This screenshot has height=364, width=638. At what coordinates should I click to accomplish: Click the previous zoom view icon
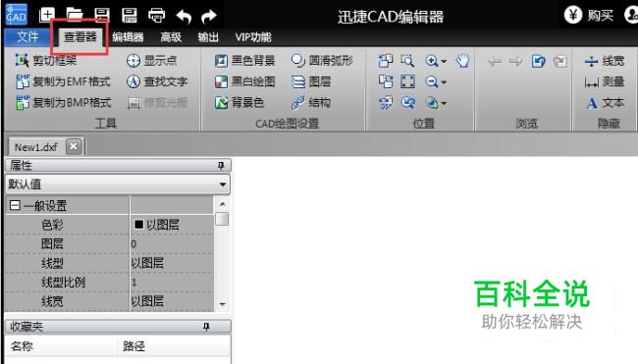click(407, 102)
